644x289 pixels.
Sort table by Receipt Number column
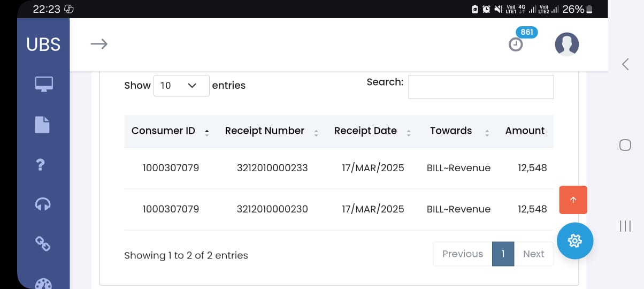point(271,131)
